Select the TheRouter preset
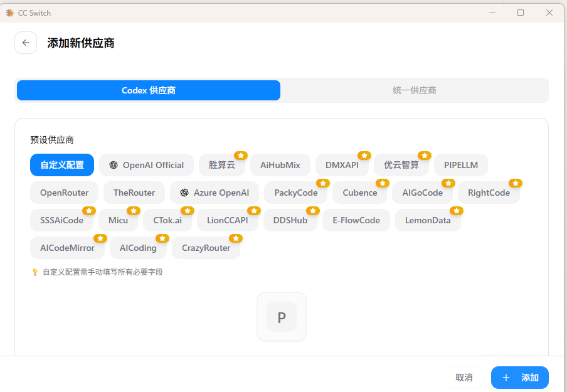The height and width of the screenshot is (392, 567). pos(134,193)
